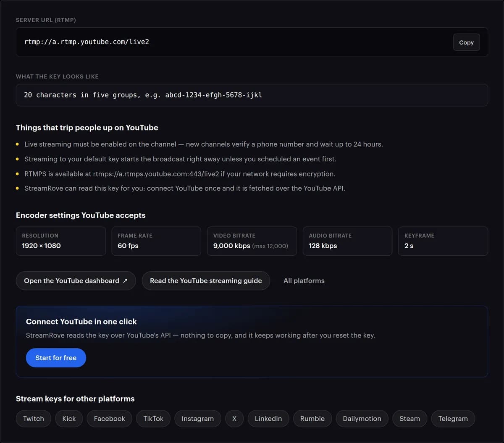Click the Resolution 1920 × 1080 card

point(61,241)
